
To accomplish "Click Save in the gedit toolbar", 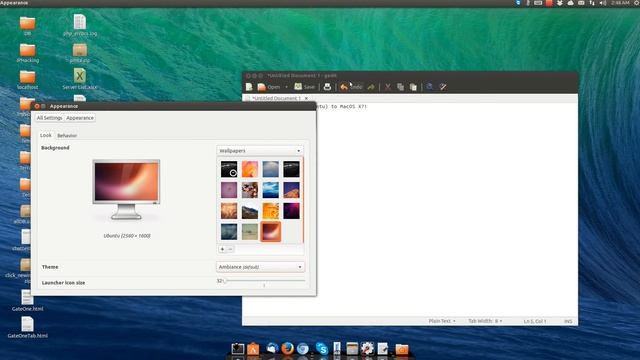I will coord(305,87).
